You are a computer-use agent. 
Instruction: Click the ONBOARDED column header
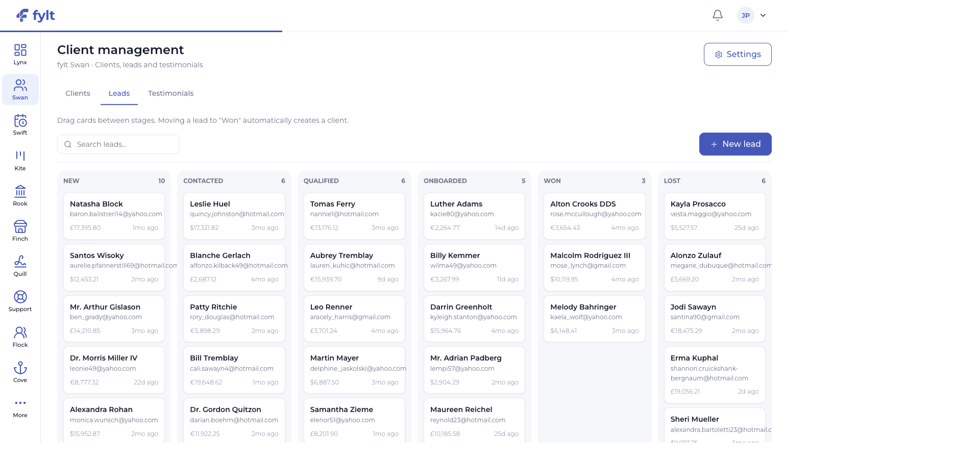pyautogui.click(x=445, y=181)
